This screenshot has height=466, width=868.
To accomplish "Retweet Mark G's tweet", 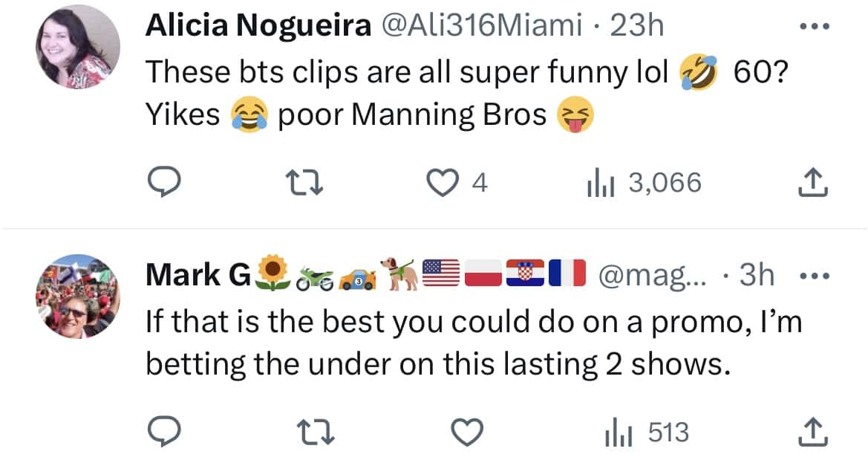I will click(313, 430).
